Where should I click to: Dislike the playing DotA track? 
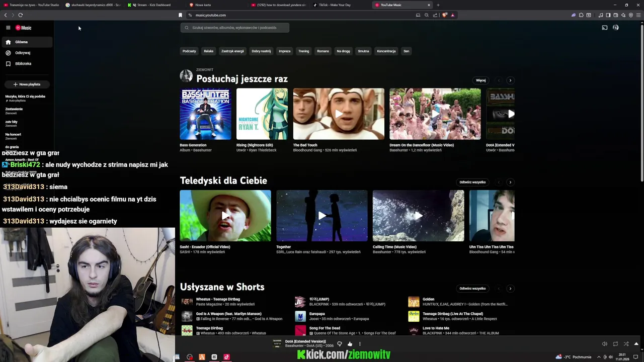tap(340, 344)
